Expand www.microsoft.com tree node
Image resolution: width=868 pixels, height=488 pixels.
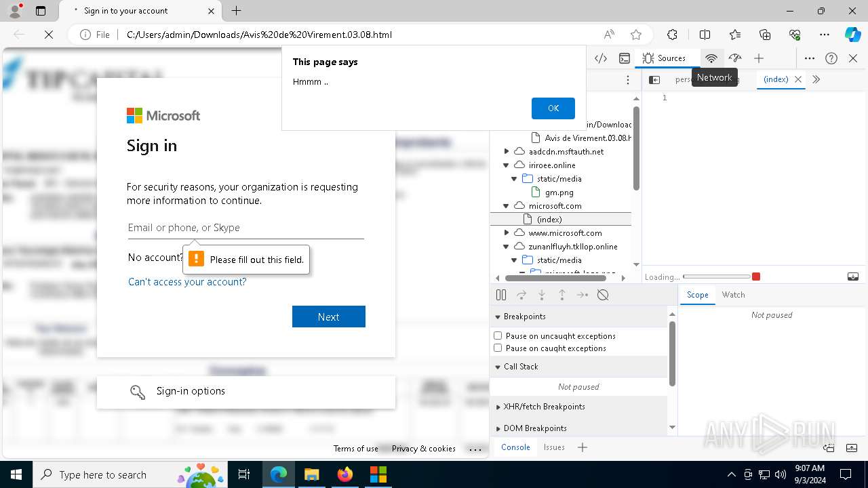(x=506, y=233)
